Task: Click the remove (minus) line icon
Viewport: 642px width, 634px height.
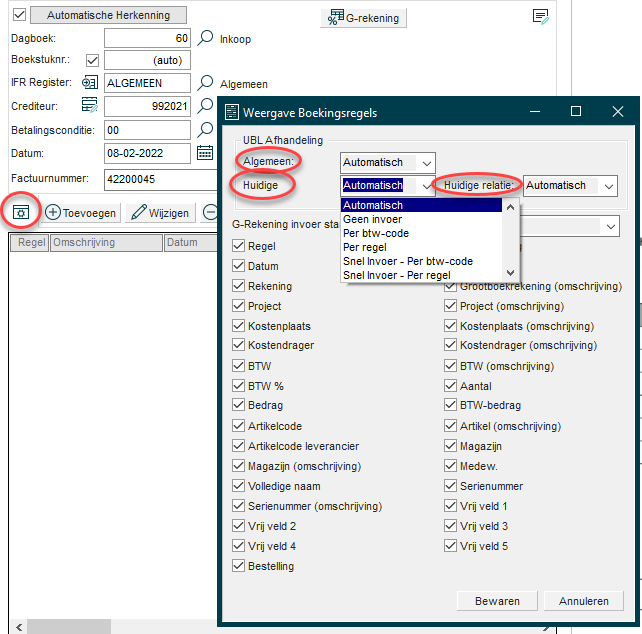Action: click(x=210, y=213)
